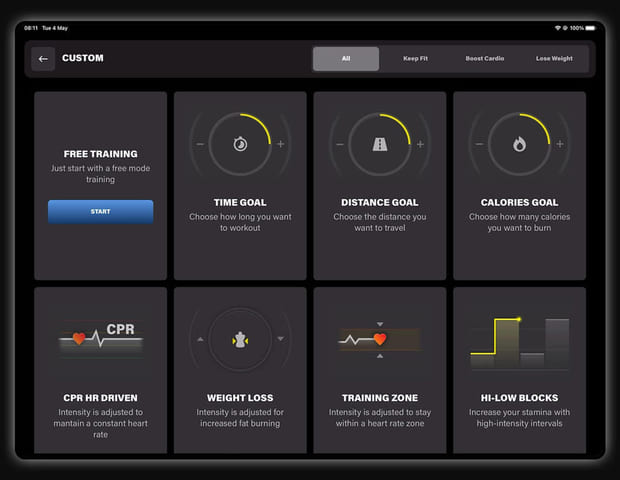The height and width of the screenshot is (480, 620).
Task: Decrease Distance Goal with minus
Action: (x=340, y=144)
